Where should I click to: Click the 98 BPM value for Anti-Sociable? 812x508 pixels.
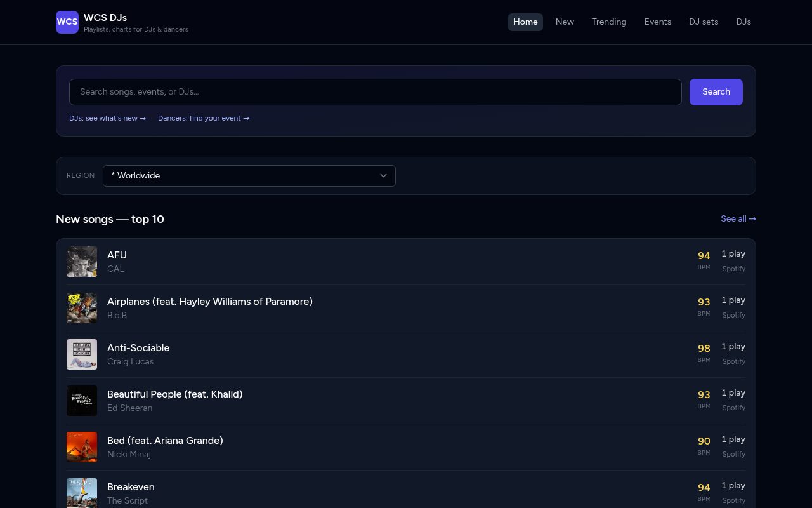pos(704,349)
